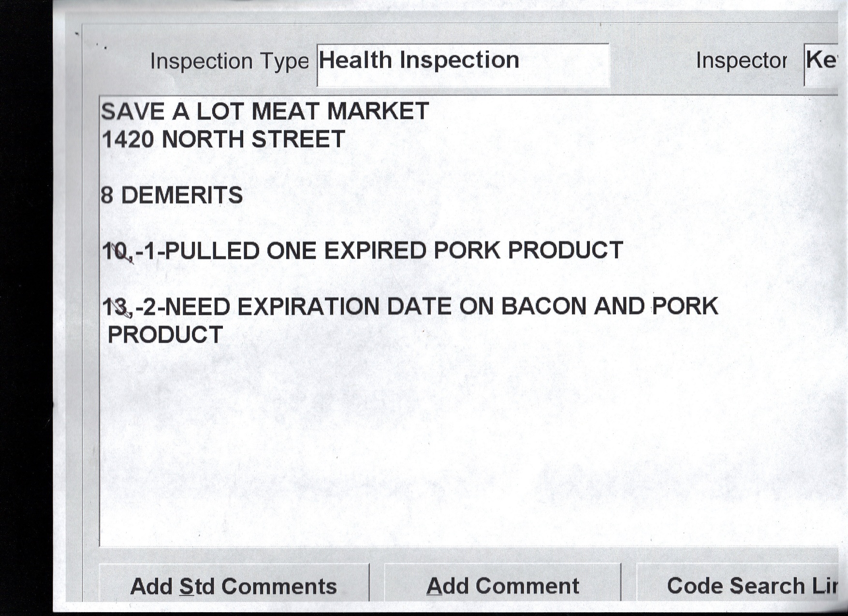Viewport: 848px width, 616px height.
Task: Place cursor on "1420 NORTH STREET" line
Action: pos(223,140)
